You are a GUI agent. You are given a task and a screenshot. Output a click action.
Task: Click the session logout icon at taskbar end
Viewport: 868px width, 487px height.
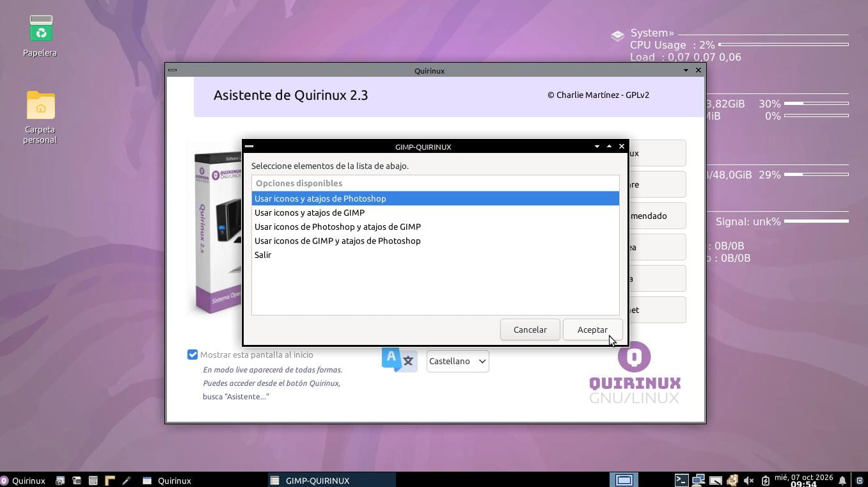click(x=858, y=480)
